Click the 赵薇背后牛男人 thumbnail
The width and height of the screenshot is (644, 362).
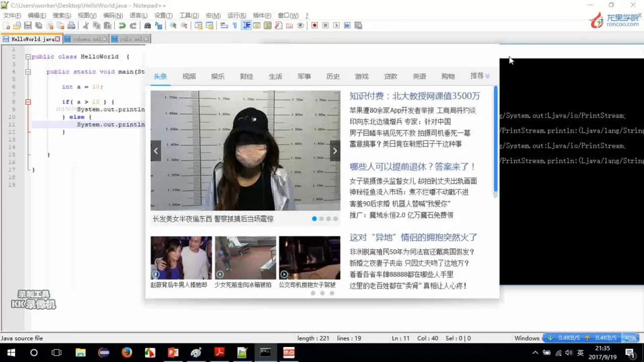(x=181, y=258)
